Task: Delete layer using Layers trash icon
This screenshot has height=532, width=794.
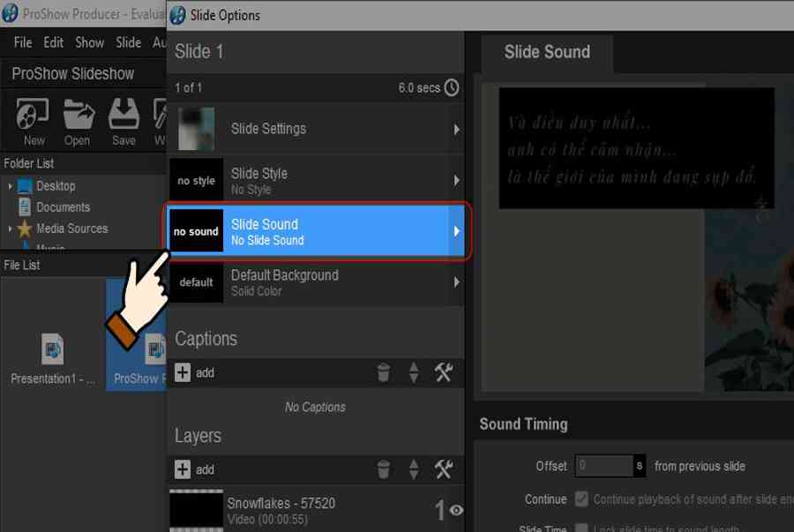Action: click(x=383, y=470)
